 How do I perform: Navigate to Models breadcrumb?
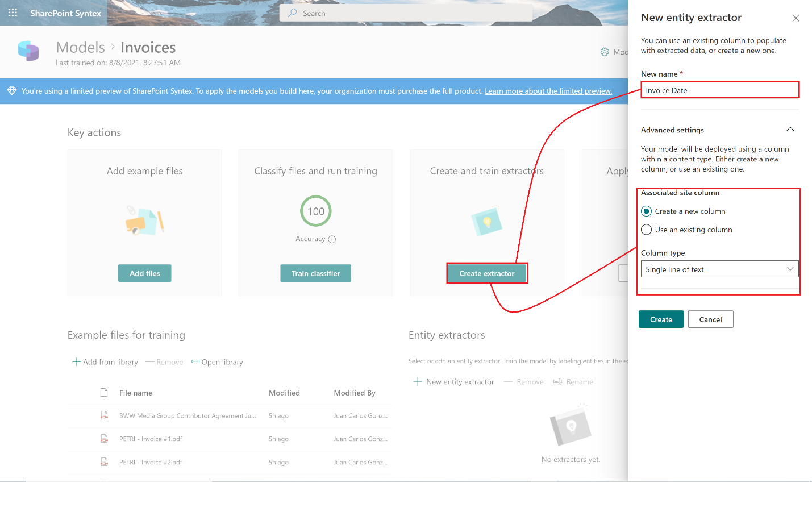coord(81,48)
